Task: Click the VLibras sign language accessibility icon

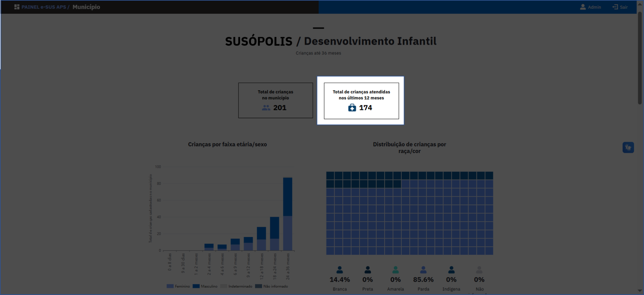Action: [x=628, y=147]
